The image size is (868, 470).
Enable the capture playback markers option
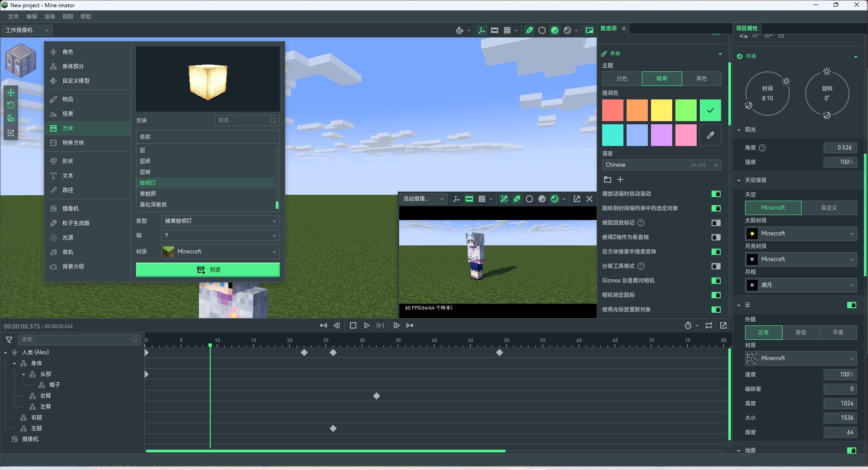click(716, 223)
